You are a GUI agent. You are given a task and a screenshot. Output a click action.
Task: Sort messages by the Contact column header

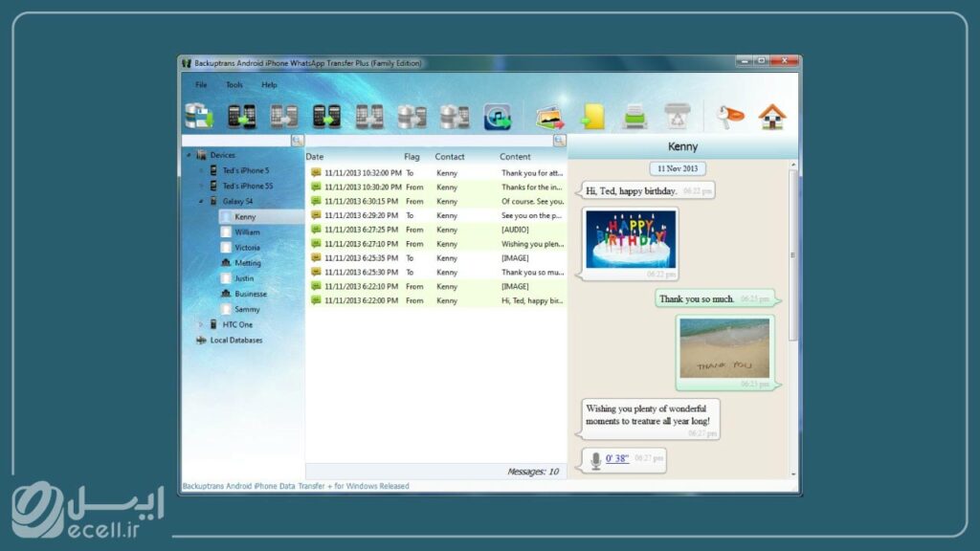tap(450, 157)
